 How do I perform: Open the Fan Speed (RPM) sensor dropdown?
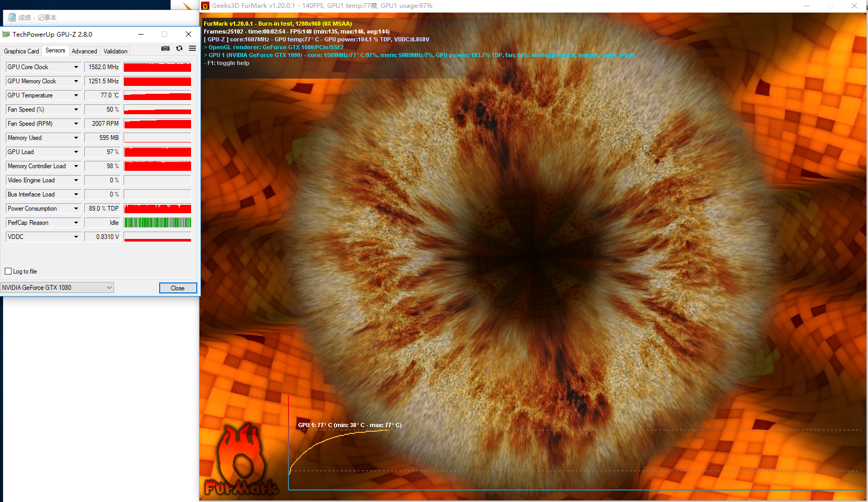click(x=76, y=124)
